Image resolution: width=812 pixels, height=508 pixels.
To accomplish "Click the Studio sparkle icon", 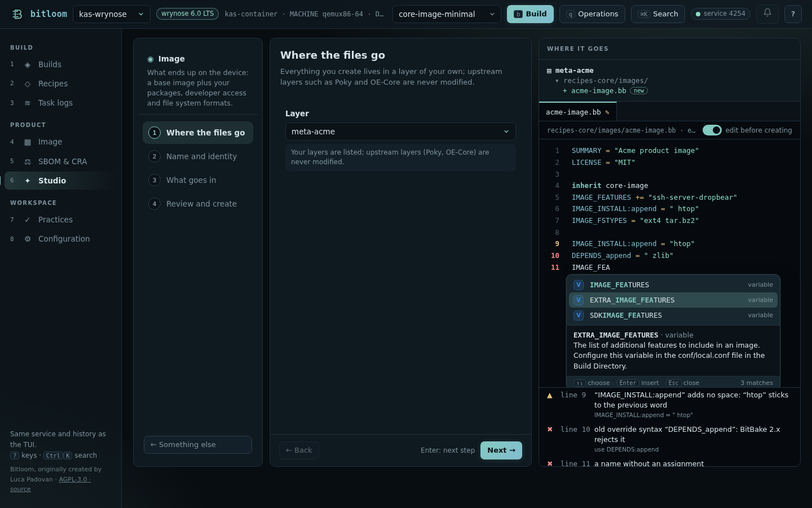I will pyautogui.click(x=28, y=181).
